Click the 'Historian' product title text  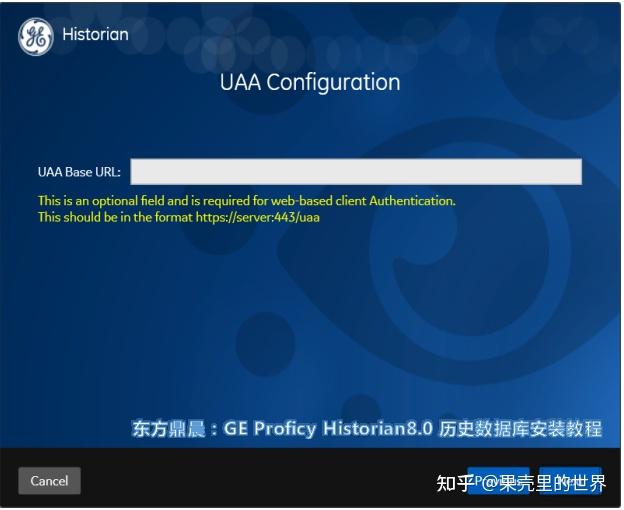click(96, 35)
